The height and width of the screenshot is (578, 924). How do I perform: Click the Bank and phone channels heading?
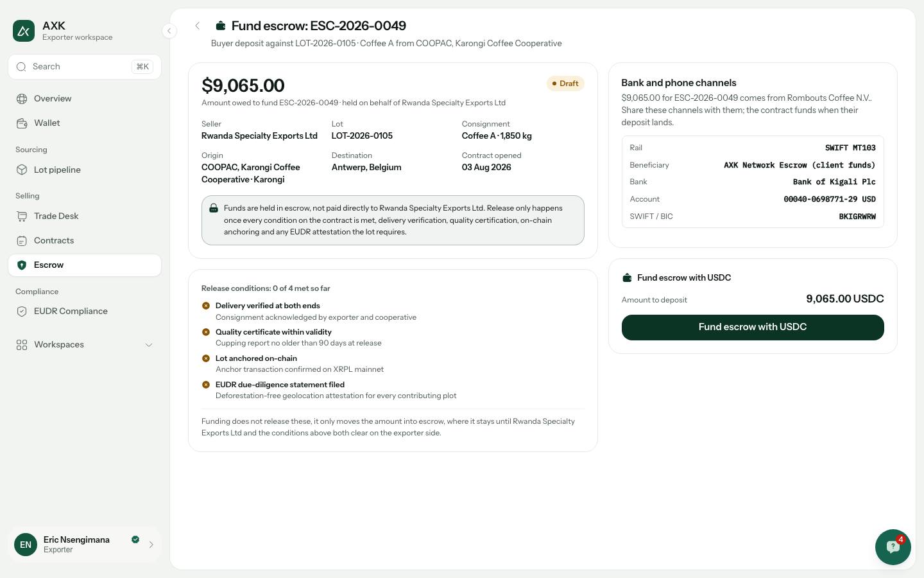point(679,83)
